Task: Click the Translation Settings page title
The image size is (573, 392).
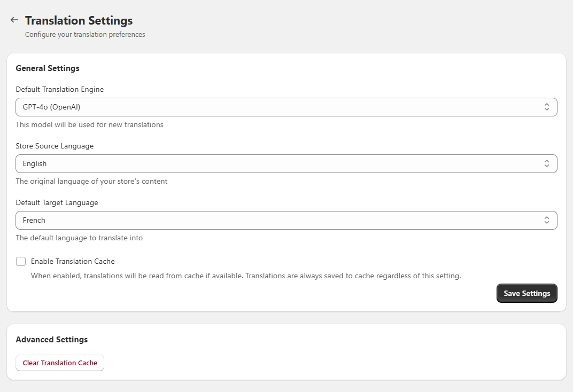Action: point(79,20)
